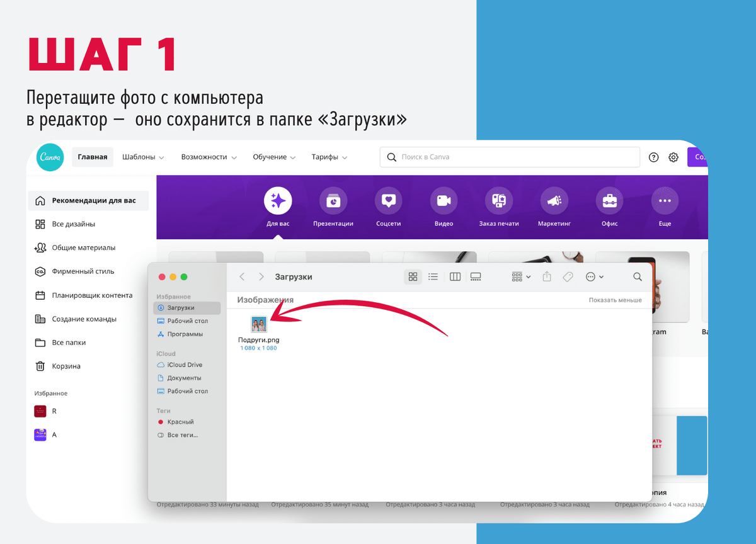The image size is (756, 544).
Task: Expand the Тарифы dropdown menu
Action: tap(329, 157)
